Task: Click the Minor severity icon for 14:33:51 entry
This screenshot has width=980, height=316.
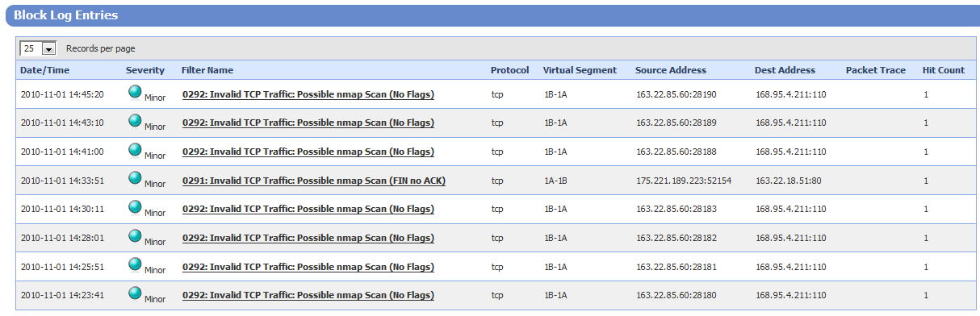Action: click(136, 178)
